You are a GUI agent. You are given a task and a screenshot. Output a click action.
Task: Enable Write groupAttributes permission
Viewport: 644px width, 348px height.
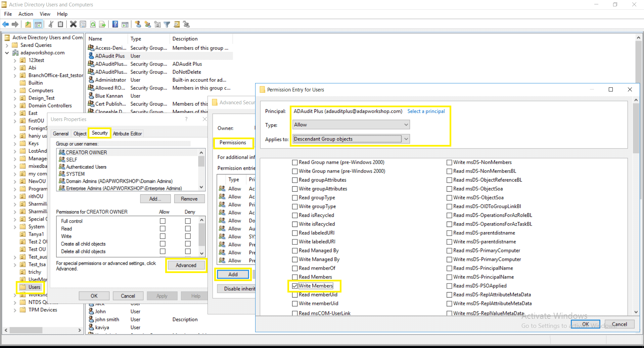294,189
